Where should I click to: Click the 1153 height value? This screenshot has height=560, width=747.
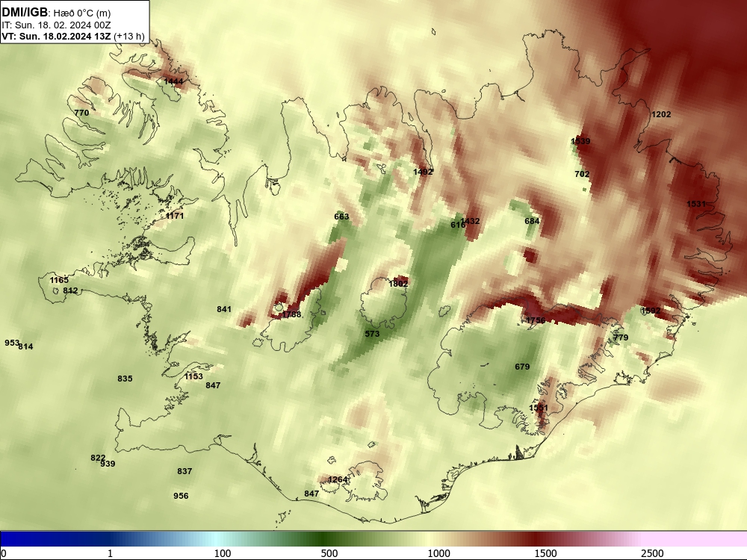(x=193, y=376)
